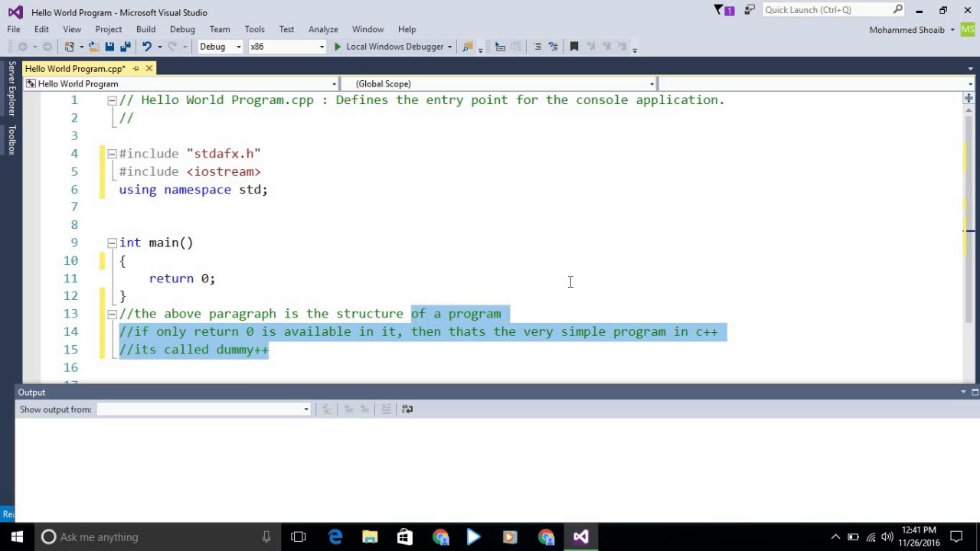Click in the Quick Launch search field
Image resolution: width=980 pixels, height=551 pixels.
pyautogui.click(x=827, y=10)
